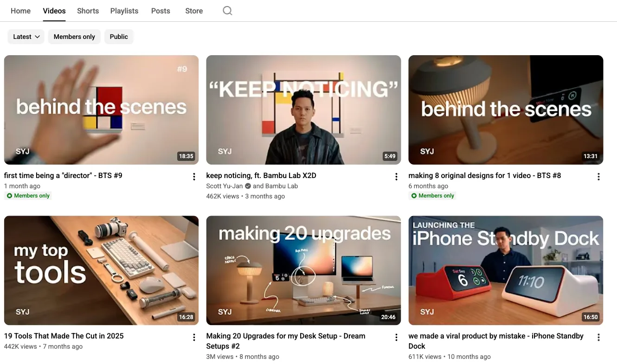The height and width of the screenshot is (364, 617).
Task: Click the 16:50 duration badge
Action: [x=591, y=317]
